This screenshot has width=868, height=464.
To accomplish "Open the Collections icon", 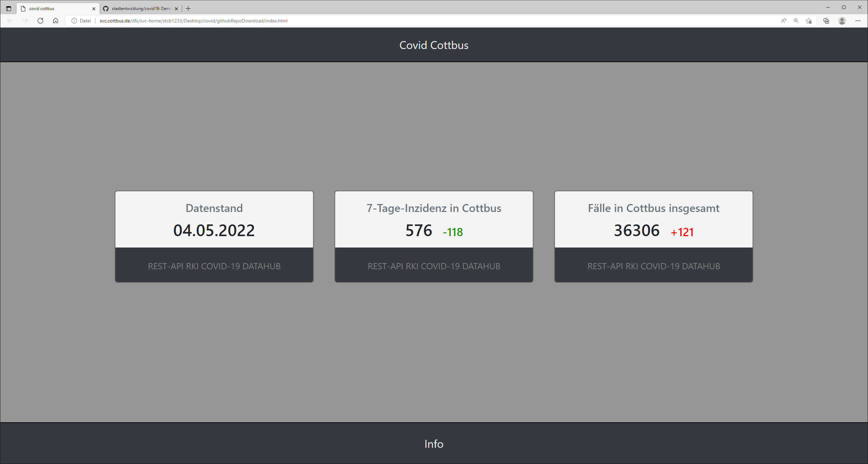I will (x=826, y=21).
